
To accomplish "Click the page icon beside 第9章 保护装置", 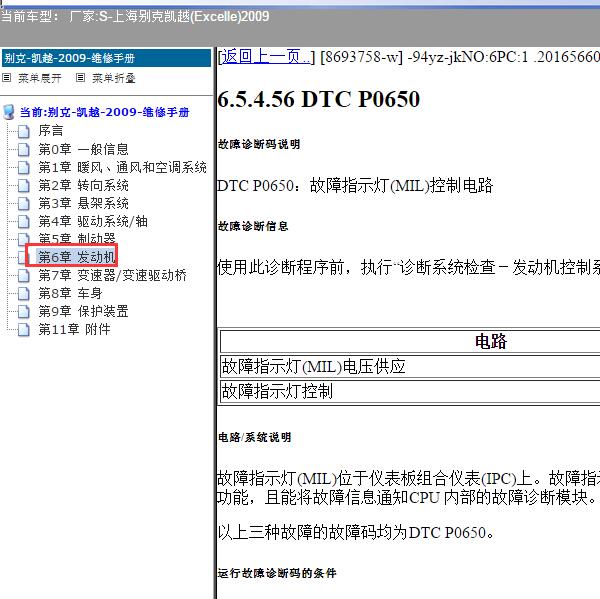I will [24, 311].
